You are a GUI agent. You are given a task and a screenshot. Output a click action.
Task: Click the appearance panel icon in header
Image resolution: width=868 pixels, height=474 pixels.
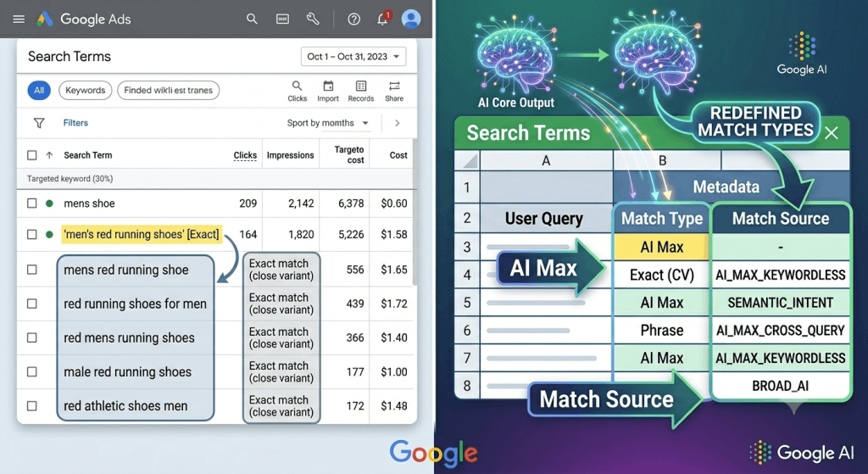(282, 20)
